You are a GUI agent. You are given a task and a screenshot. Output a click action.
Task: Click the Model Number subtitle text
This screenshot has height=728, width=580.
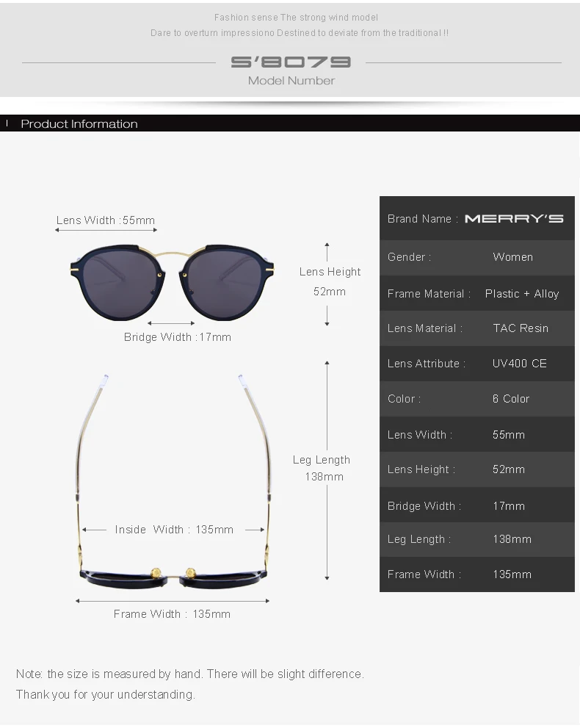point(291,81)
